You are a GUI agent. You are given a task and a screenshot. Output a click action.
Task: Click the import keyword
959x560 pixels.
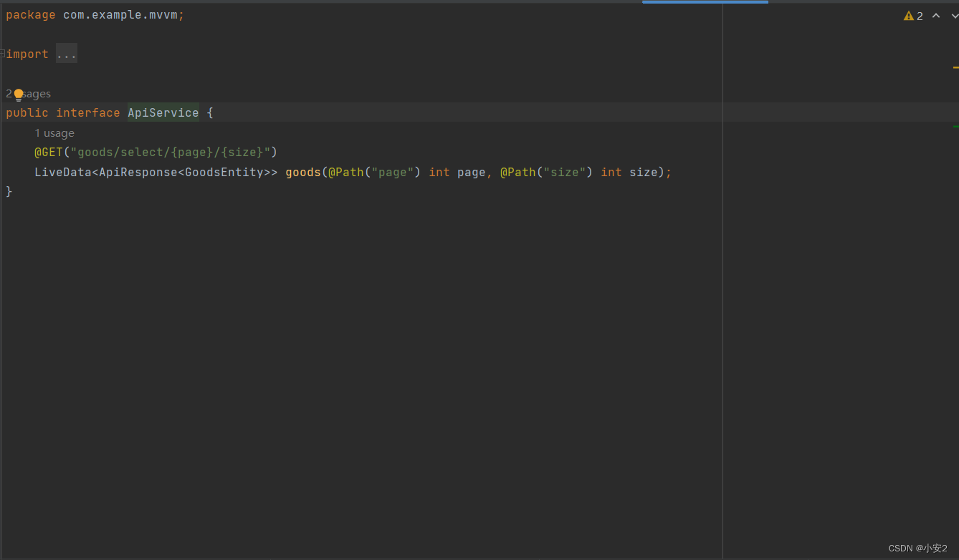pos(27,53)
